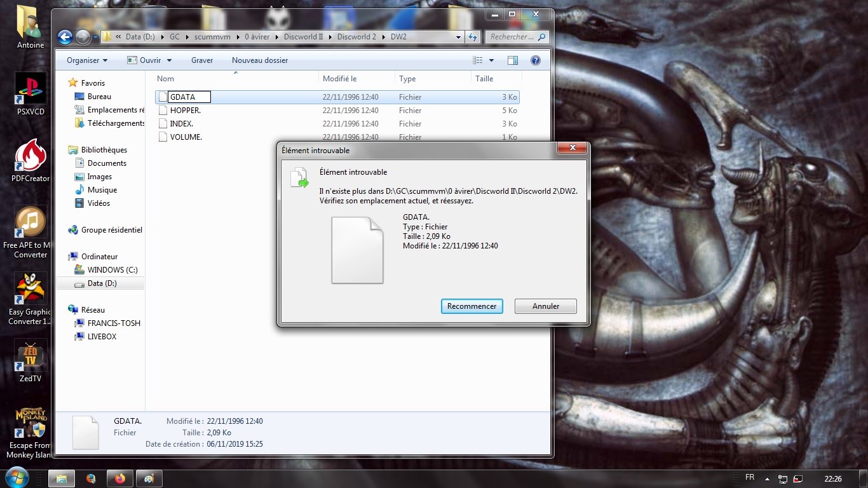Open Explorer help question mark icon
This screenshot has height=488, width=868.
tap(535, 60)
